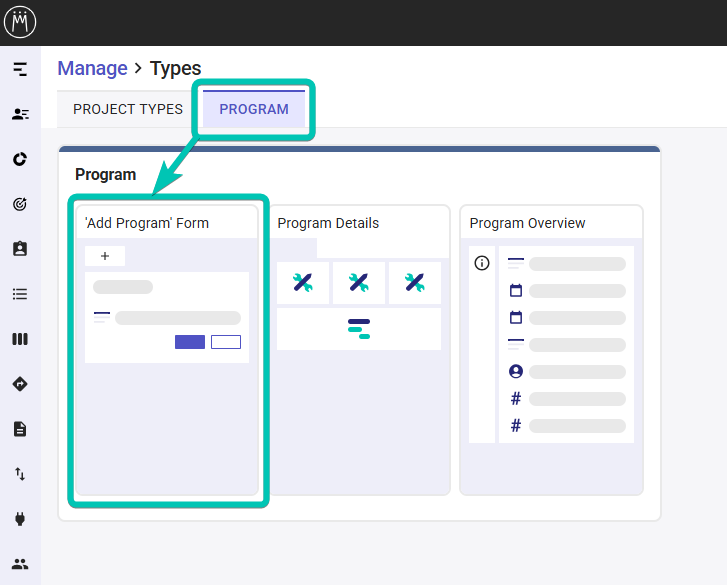The width and height of the screenshot is (727, 585).
Task: Click the Program section heading
Action: point(106,175)
